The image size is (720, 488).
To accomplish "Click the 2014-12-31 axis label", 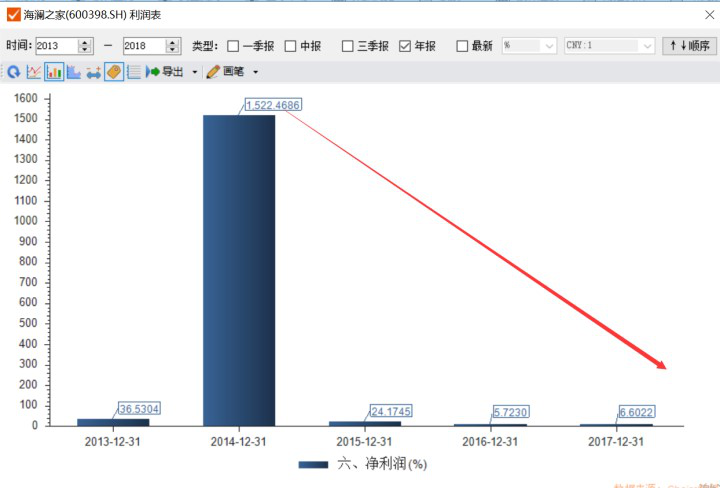I will [238, 442].
